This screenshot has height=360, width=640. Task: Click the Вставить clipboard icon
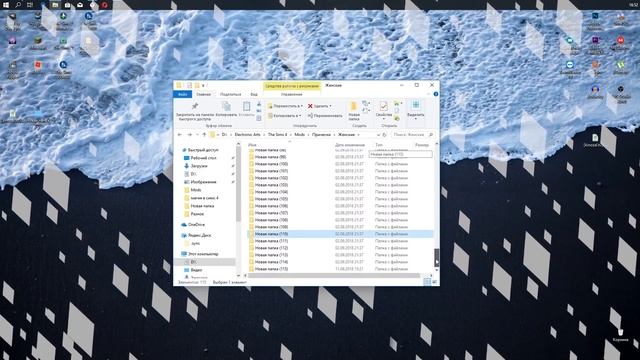[x=247, y=106]
